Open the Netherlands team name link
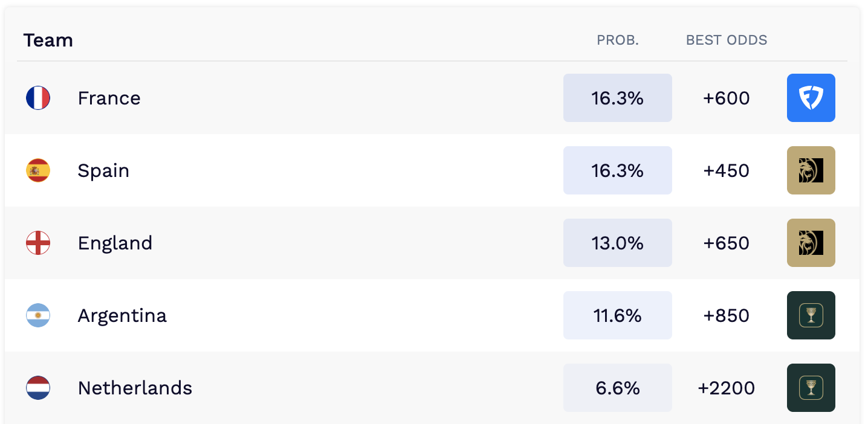Image resolution: width=868 pixels, height=424 pixels. click(135, 388)
